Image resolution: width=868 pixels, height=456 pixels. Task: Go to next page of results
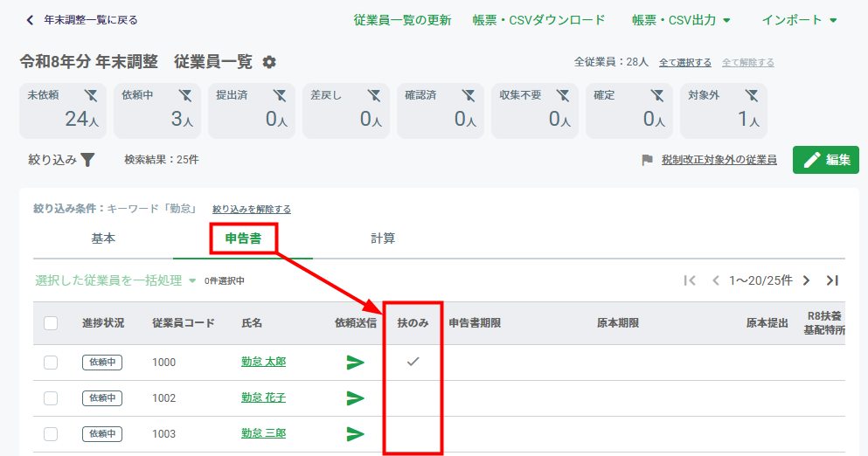point(807,280)
